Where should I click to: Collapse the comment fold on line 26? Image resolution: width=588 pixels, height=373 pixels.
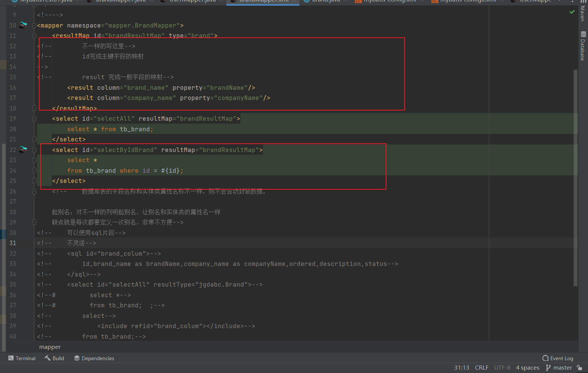(x=34, y=192)
